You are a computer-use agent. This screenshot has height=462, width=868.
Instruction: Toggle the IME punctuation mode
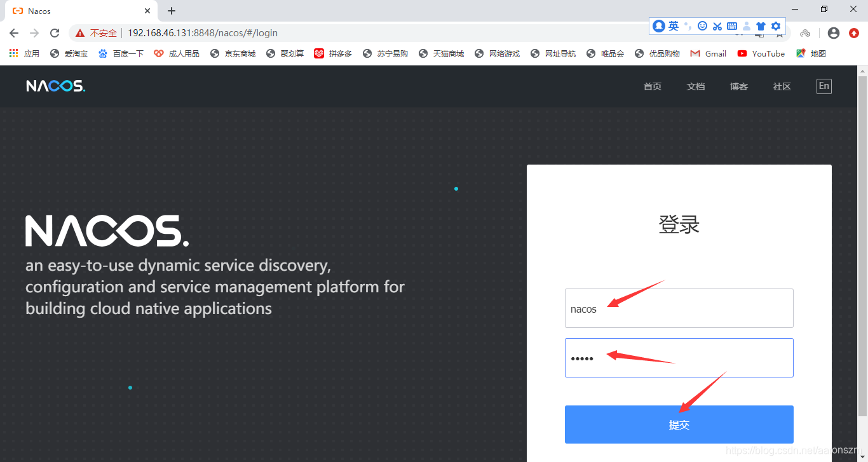point(688,26)
